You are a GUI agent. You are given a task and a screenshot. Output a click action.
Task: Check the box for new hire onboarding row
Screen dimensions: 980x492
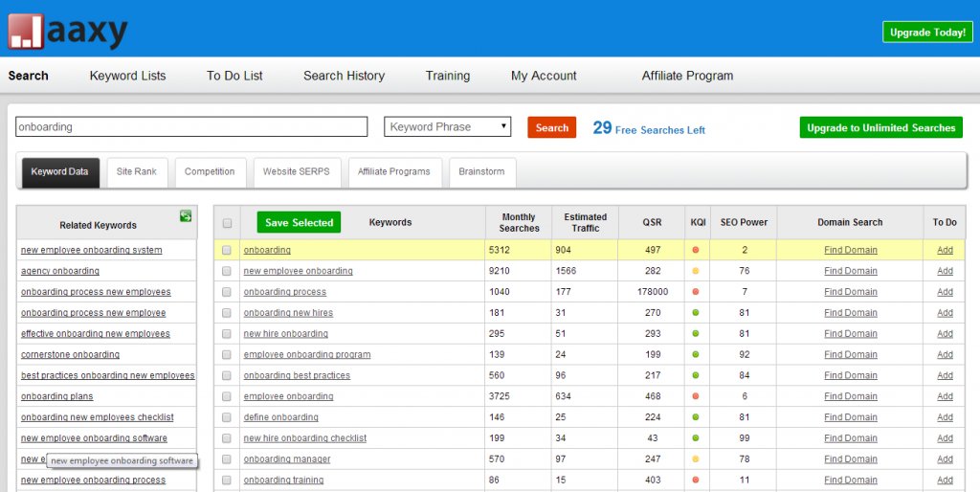(x=226, y=334)
